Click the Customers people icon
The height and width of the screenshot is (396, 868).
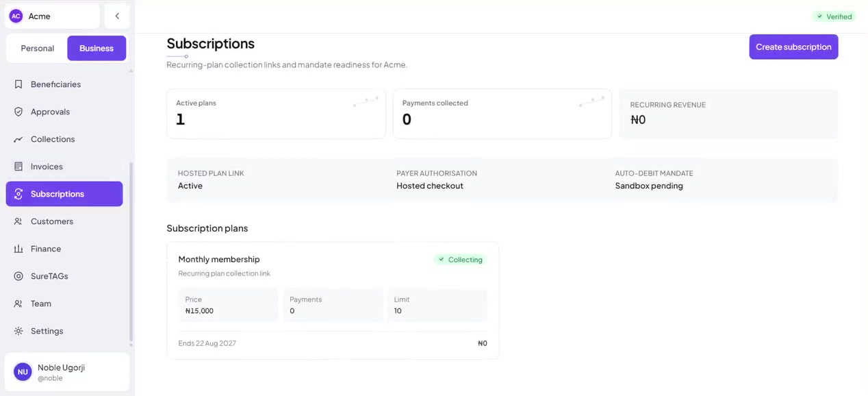pos(18,221)
